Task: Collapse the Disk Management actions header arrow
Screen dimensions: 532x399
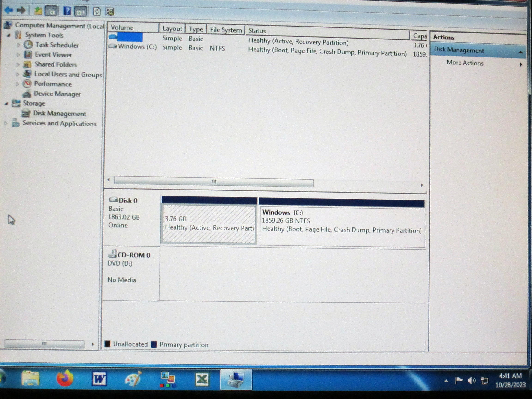Action: 520,52
